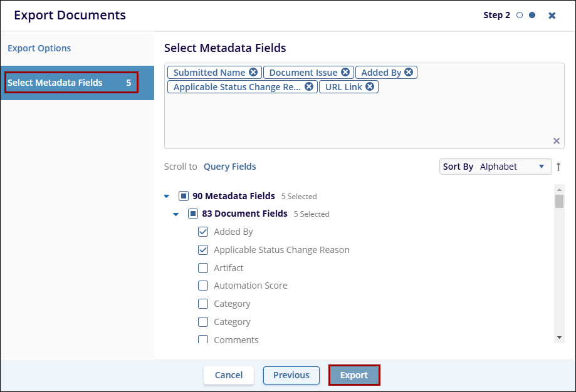
Task: Close the Export Documents dialog
Action: 552,16
